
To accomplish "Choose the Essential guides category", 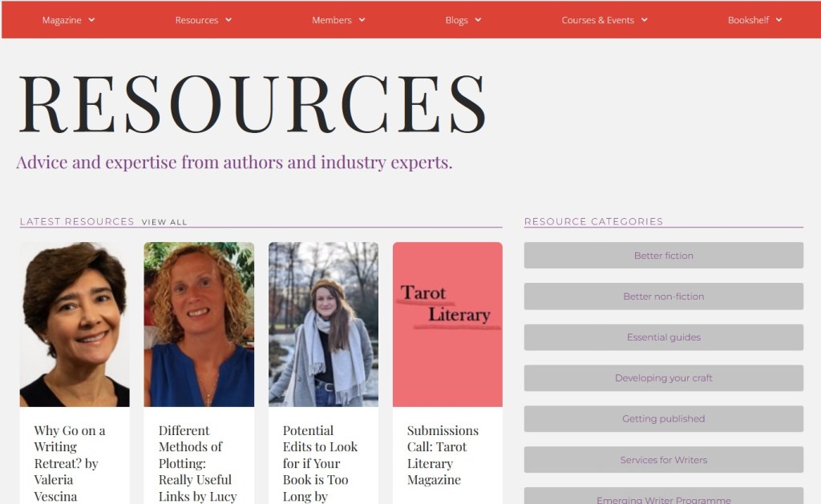I will coord(663,337).
